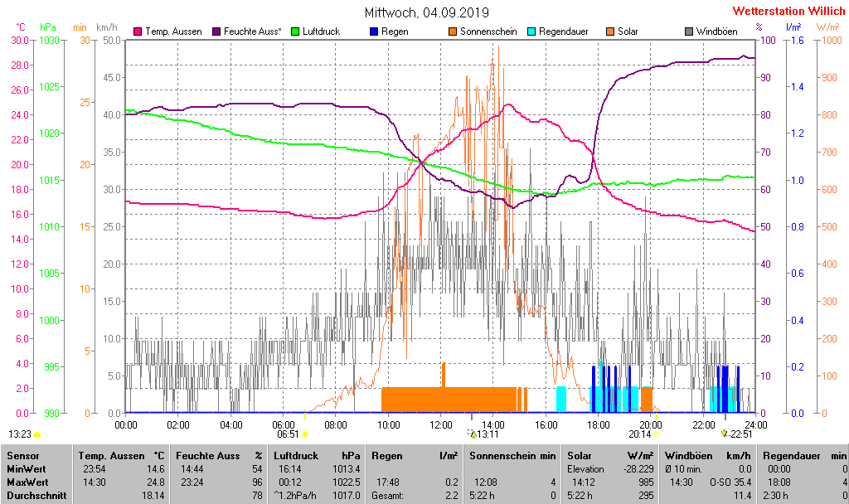Viewport: 849px width, 504px height.
Task: Click the average pressure value 1017.0
Action: 346,495
